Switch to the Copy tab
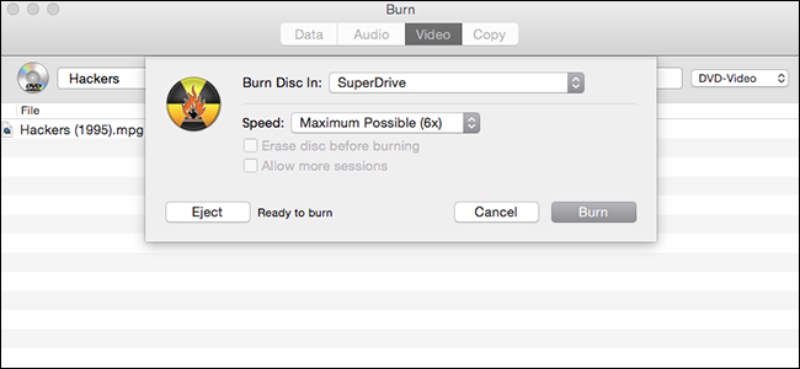Screen dimensions: 800x369 tap(489, 35)
